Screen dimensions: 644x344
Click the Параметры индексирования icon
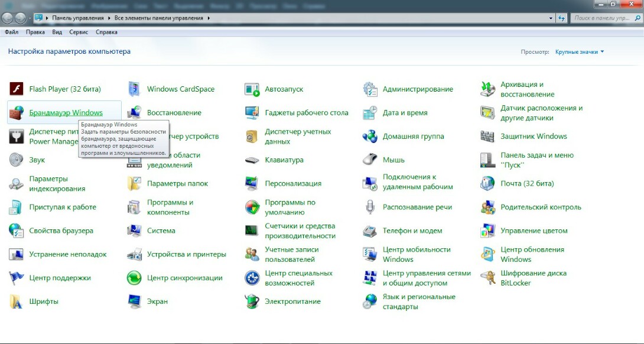pyautogui.click(x=16, y=184)
